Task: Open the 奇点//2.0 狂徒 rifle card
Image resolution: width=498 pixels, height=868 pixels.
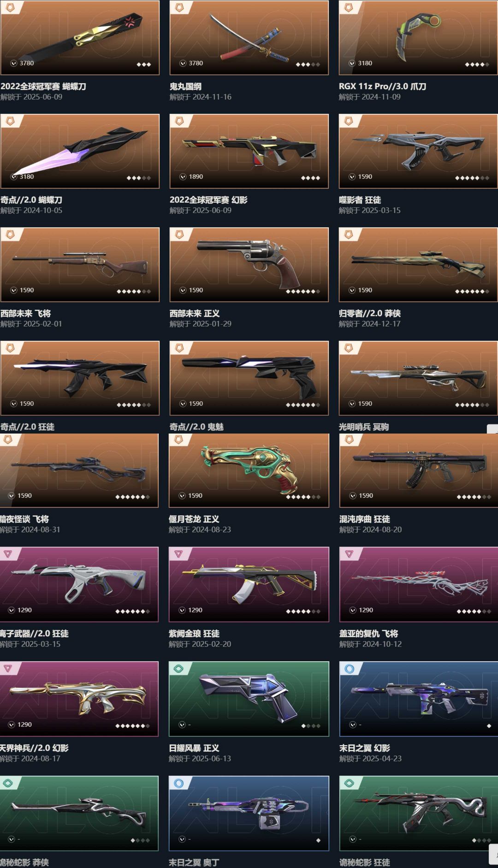Action: [80, 378]
